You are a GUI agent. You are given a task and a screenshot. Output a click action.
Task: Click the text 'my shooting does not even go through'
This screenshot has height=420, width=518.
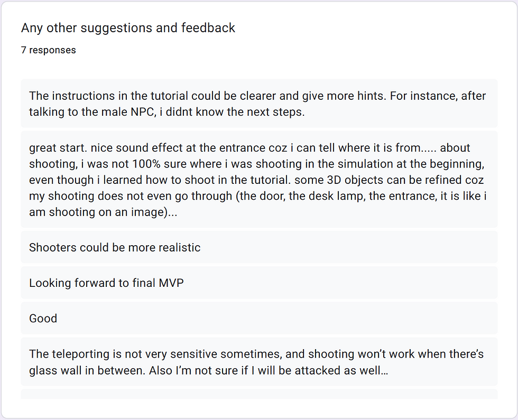(131, 196)
